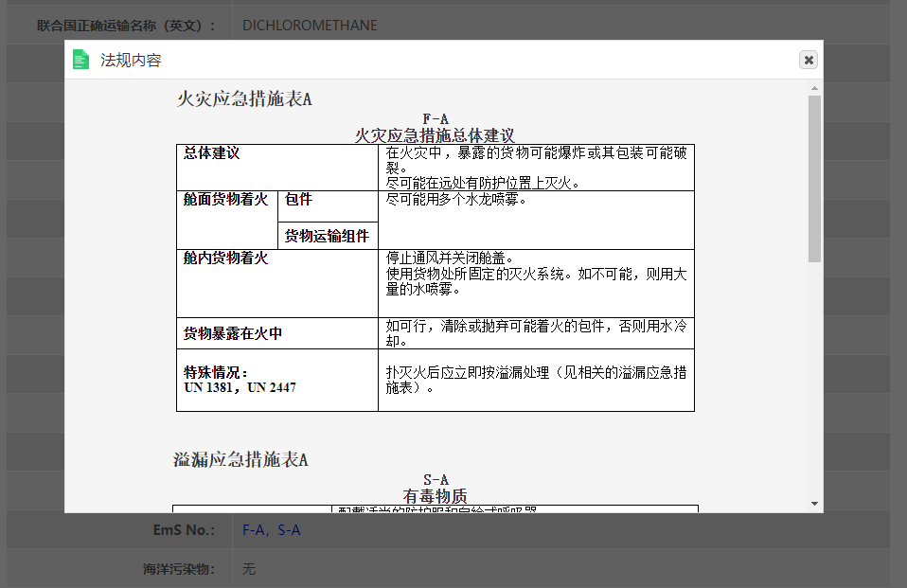Click the 海洋污染物 label
The image size is (907, 588).
click(x=179, y=569)
